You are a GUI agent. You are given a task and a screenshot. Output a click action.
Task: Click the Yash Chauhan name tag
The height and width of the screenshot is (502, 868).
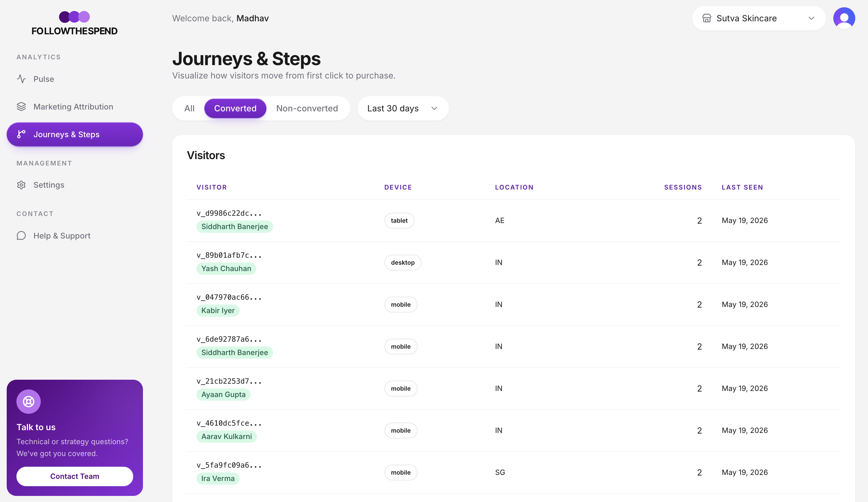coord(226,268)
